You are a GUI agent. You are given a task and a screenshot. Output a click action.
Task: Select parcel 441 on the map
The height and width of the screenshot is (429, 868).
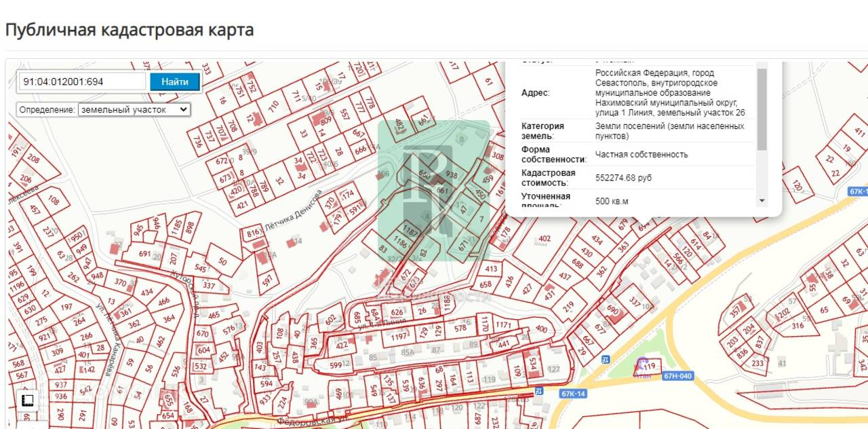click(x=503, y=345)
